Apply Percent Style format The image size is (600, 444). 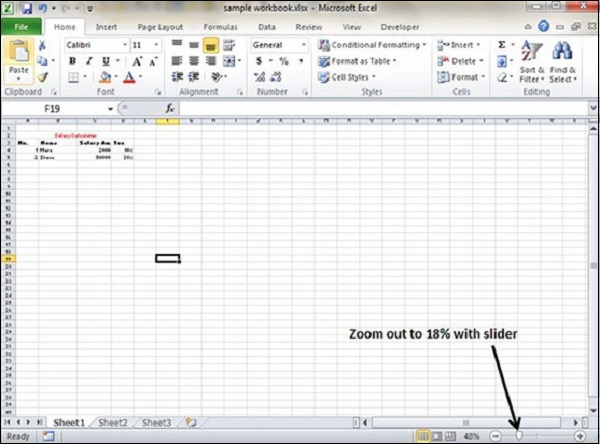click(x=284, y=61)
